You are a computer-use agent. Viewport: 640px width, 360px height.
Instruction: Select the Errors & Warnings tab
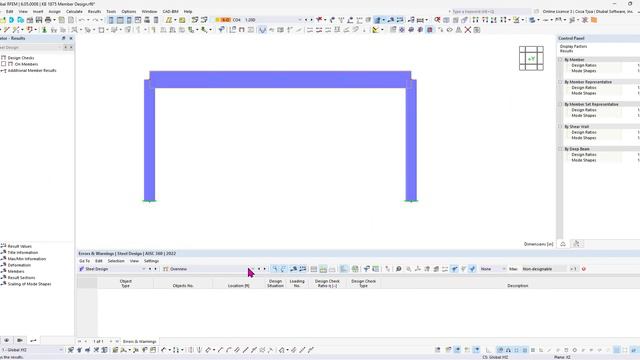coord(140,341)
